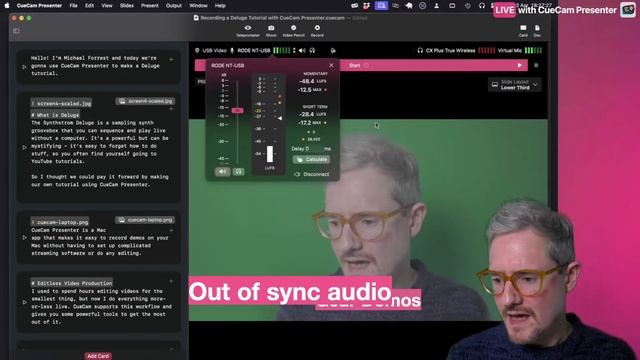Click the headphones icon in macOS menu bar
The image size is (640, 360).
482,6
